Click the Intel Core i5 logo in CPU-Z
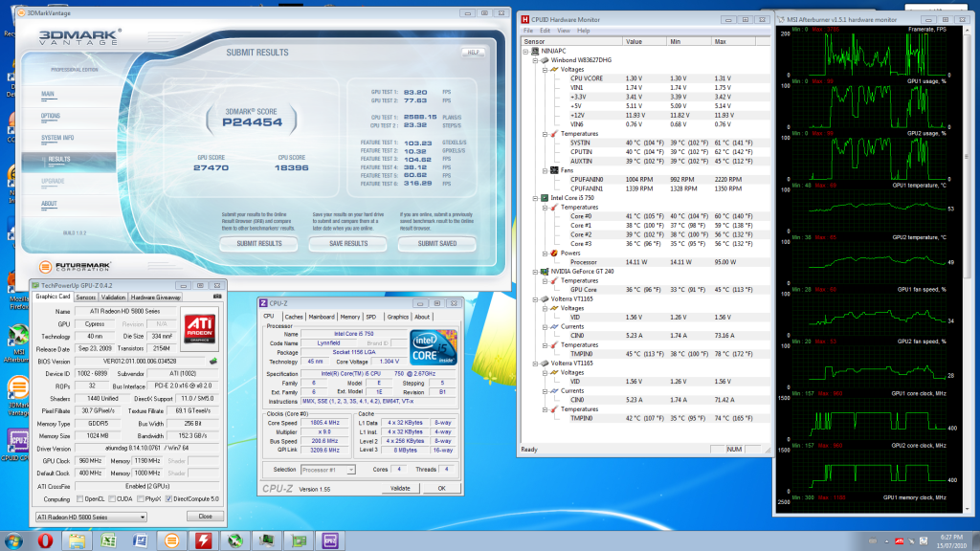This screenshot has width=980, height=551. 434,348
